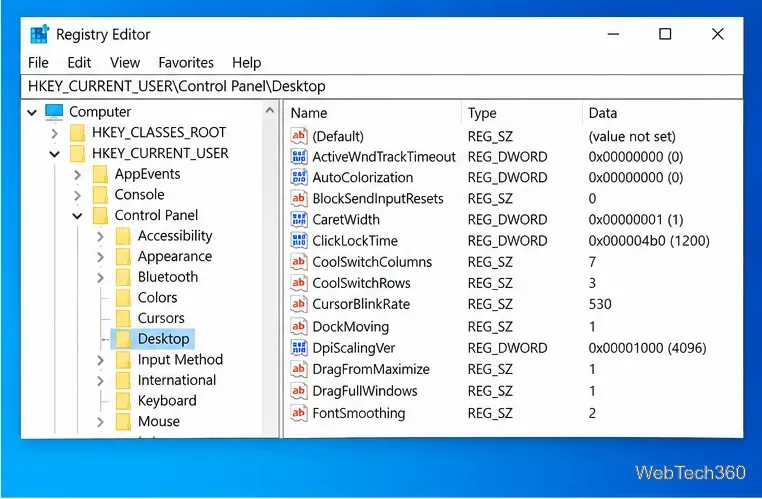
Task: Expand the Bluetooth key
Action: click(x=100, y=277)
